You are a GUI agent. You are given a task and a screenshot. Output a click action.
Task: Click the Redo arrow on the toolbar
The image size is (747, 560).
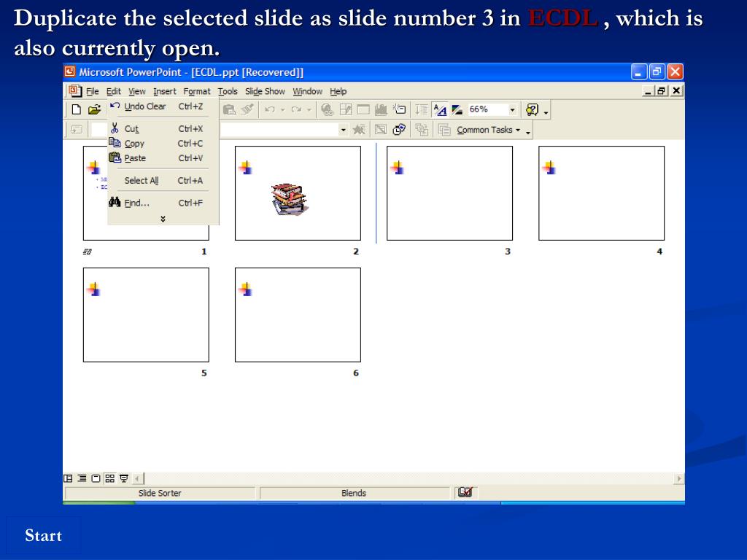point(296,109)
